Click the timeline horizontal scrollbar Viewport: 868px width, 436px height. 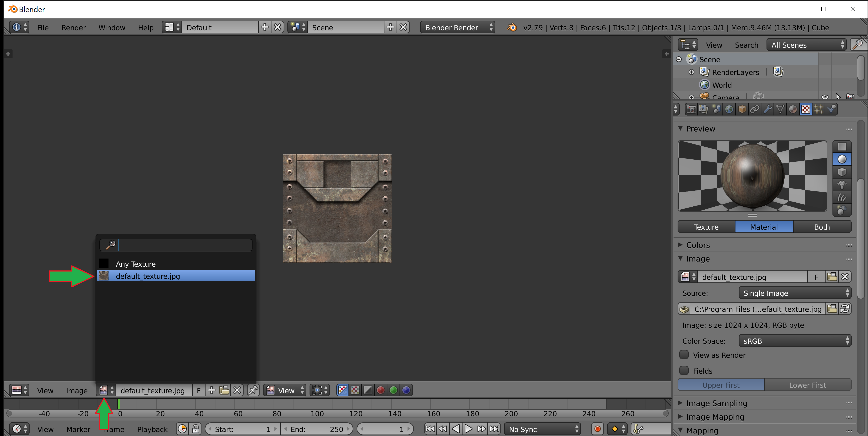pos(337,413)
